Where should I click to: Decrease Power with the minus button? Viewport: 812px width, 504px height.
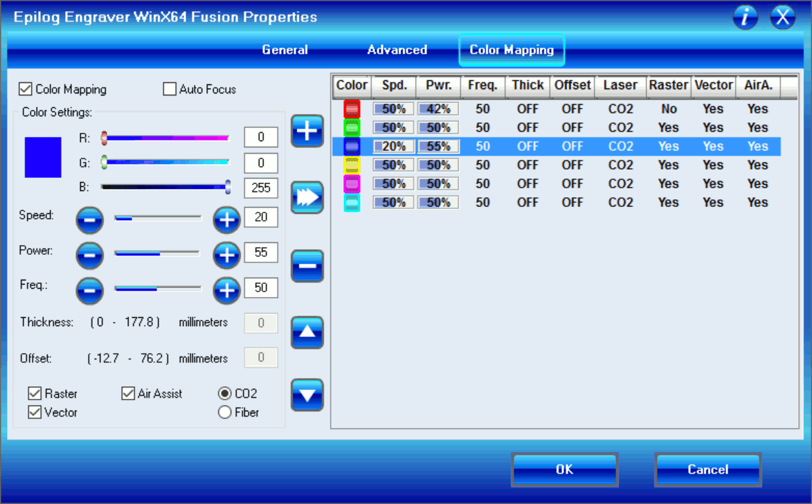[x=89, y=255]
